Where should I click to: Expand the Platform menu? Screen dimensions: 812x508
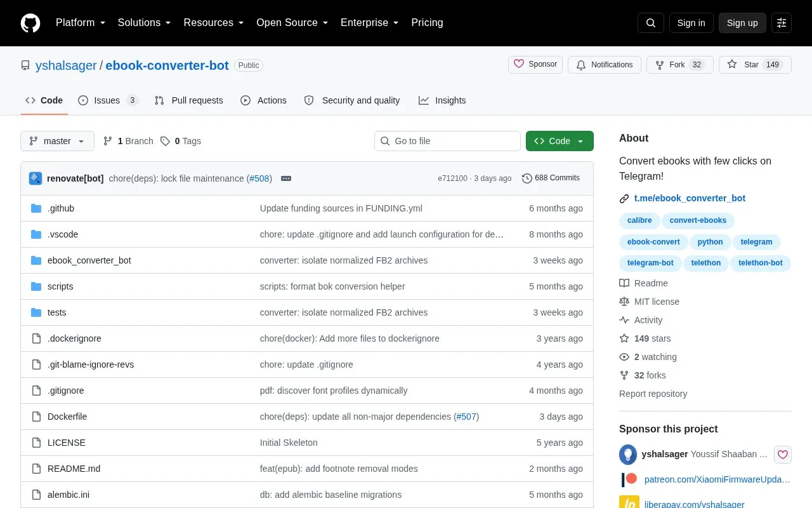point(81,23)
